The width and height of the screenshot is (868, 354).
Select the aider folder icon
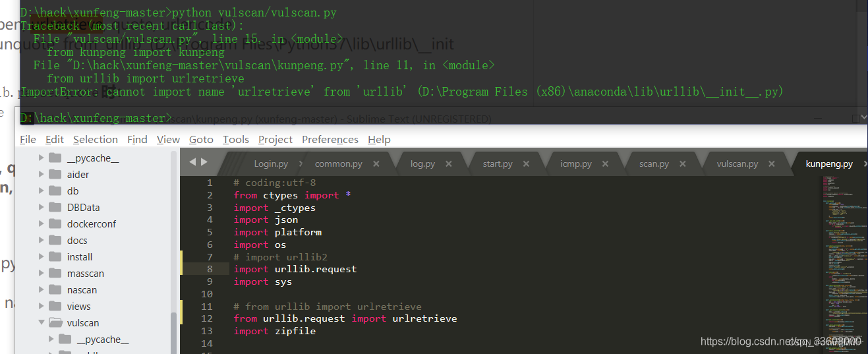[55, 175]
